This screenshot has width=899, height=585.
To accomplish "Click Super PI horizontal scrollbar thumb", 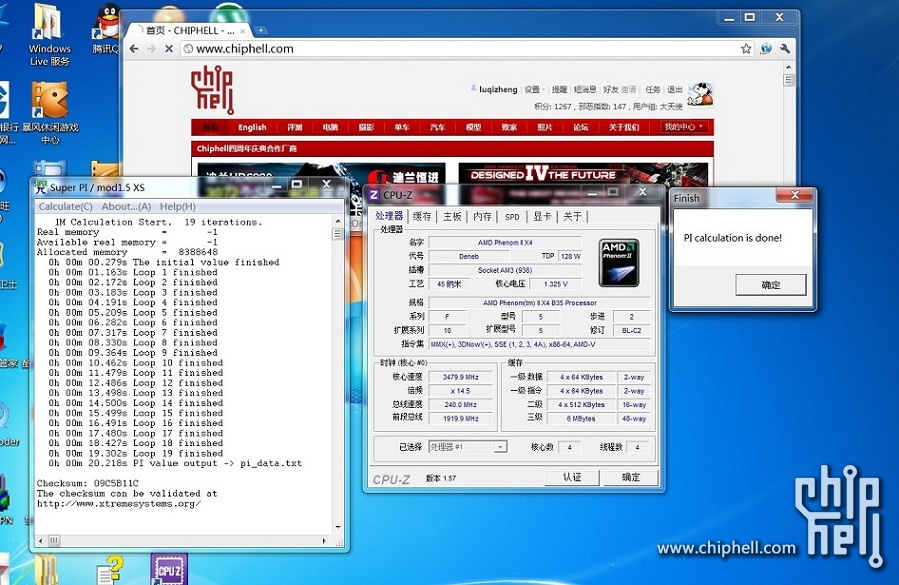I will point(53,540).
